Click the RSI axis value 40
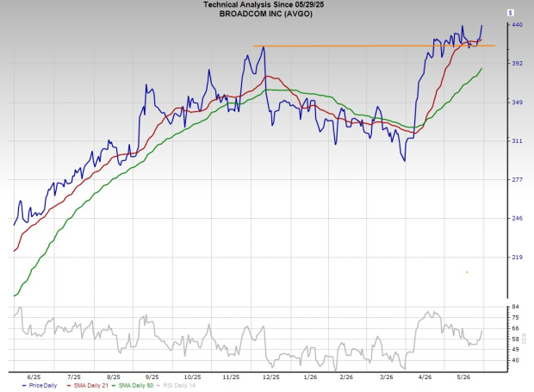534x392 pixels. coord(515,360)
